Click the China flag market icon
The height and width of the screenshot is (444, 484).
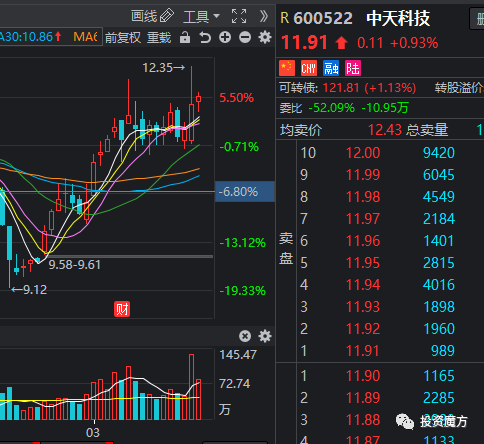[x=287, y=68]
